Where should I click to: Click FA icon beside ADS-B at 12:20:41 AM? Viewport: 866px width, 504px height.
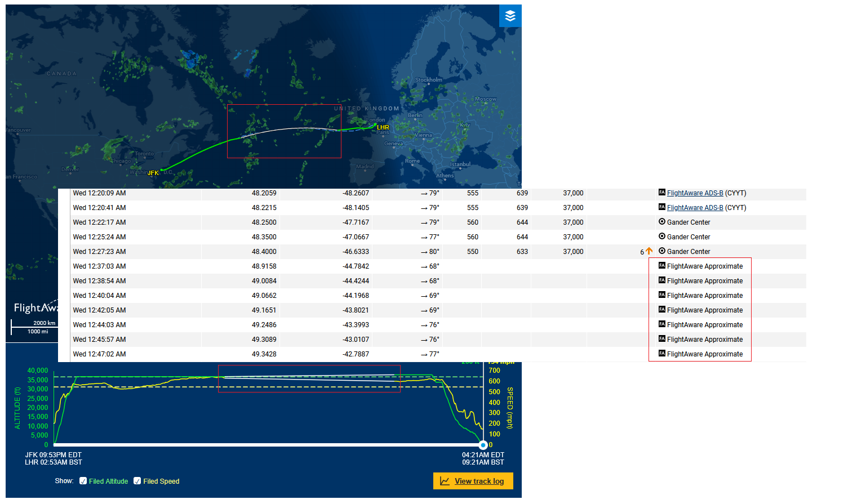pos(662,207)
